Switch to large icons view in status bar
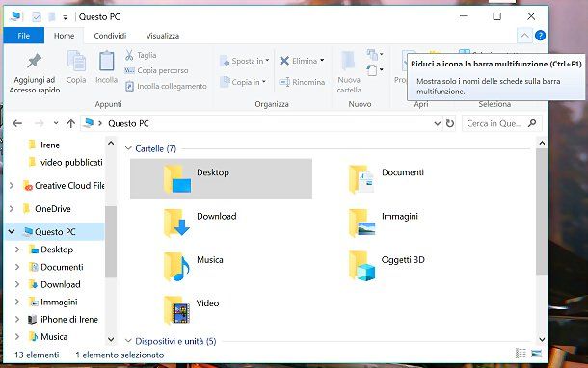Viewport: 588px width, 368px height. [x=537, y=353]
